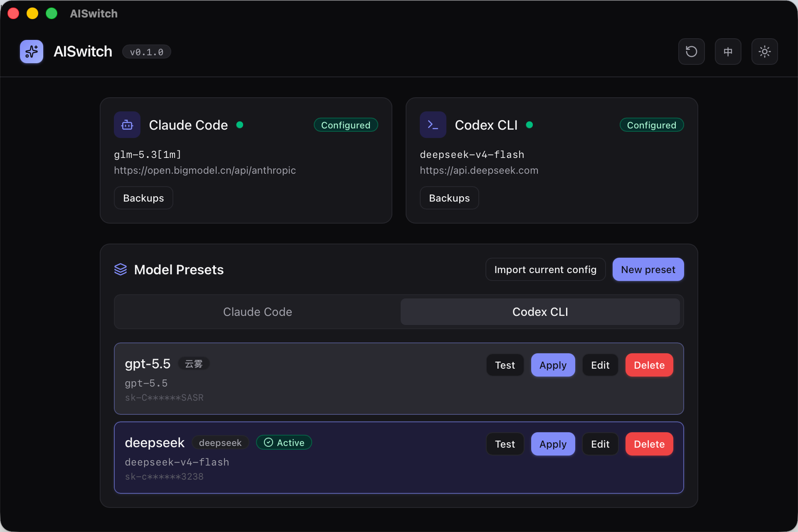Click the v0.1.0 version badge
This screenshot has height=532, width=798.
coord(147,52)
